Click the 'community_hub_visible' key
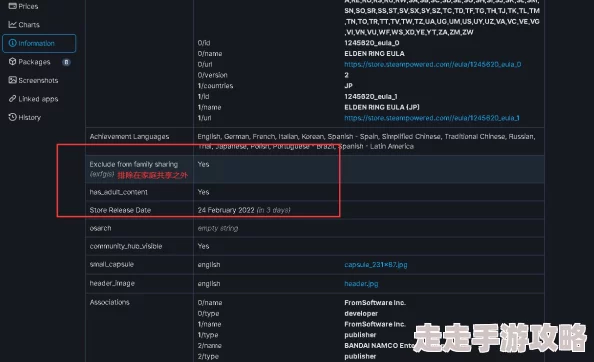The image size is (594, 362). pyautogui.click(x=126, y=246)
